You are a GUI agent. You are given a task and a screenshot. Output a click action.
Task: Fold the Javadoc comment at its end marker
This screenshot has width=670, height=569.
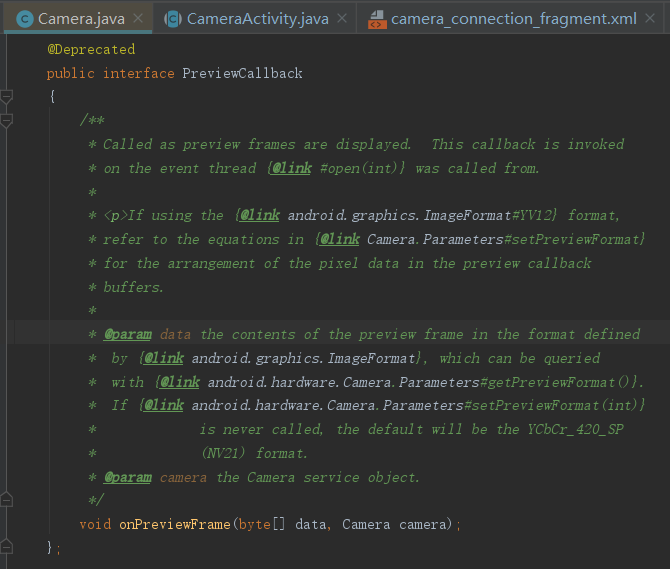tap(6, 499)
